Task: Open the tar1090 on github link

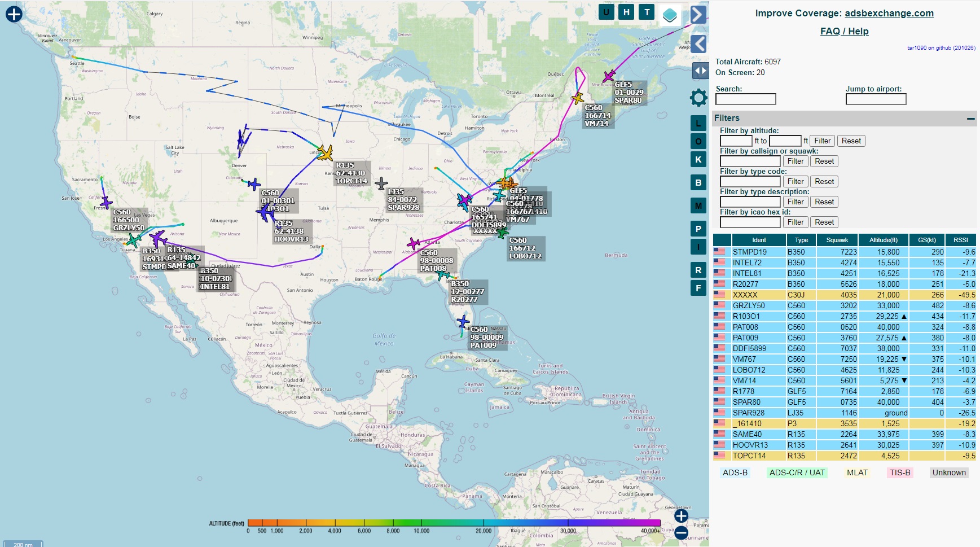Action: click(941, 48)
